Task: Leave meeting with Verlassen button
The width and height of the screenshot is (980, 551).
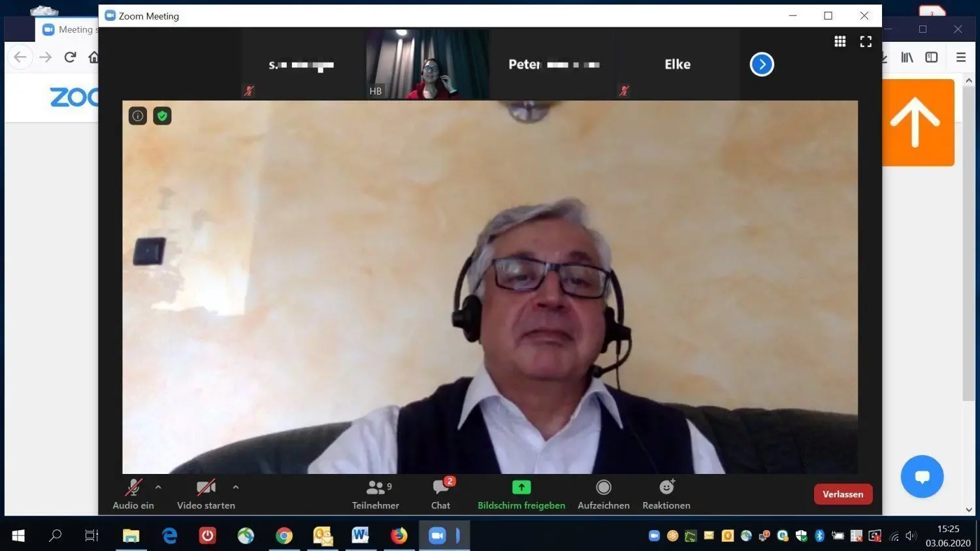Action: (x=843, y=494)
